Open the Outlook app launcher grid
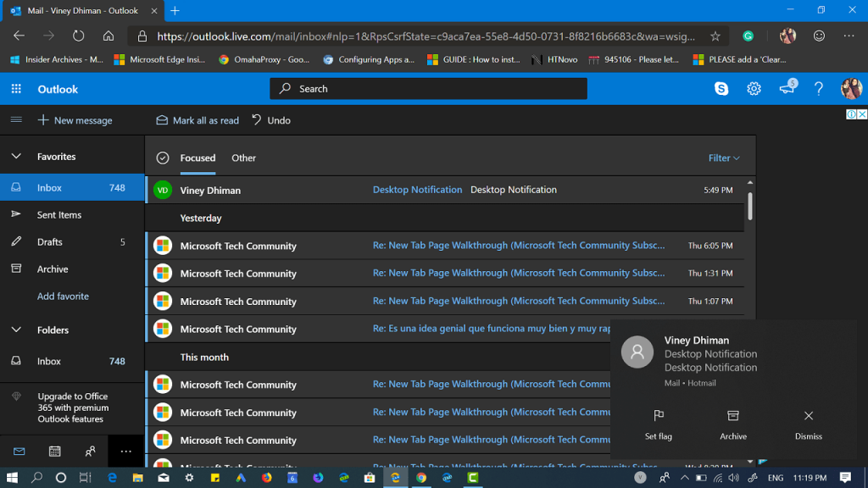868x488 pixels. [16, 89]
